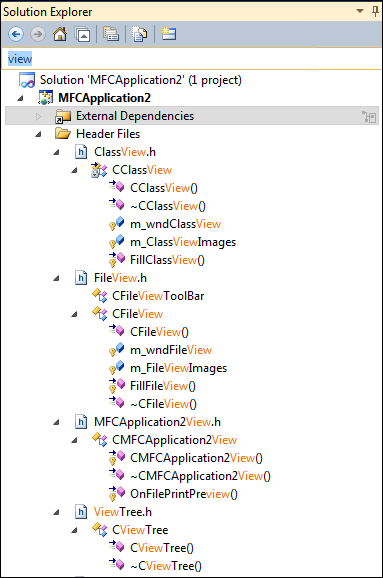Screen dimensions: 383x578
Task: Click the ~CClassView() destructor method icon
Action: click(116, 205)
